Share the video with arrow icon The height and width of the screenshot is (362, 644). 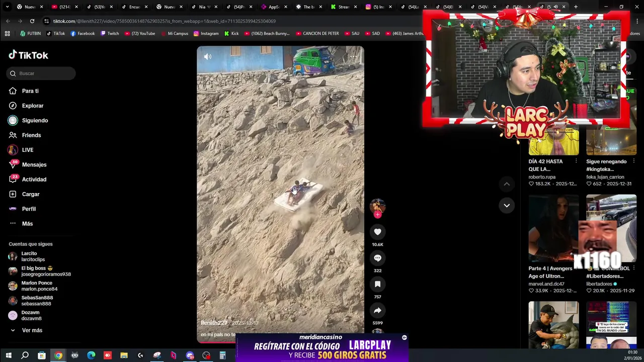[377, 310]
